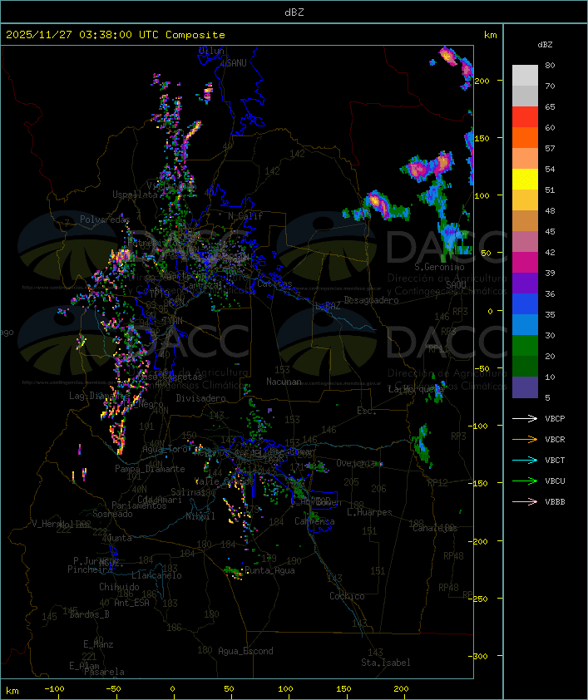The height and width of the screenshot is (700, 588).
Task: Click the Carmensa map label
Action: pos(314,521)
